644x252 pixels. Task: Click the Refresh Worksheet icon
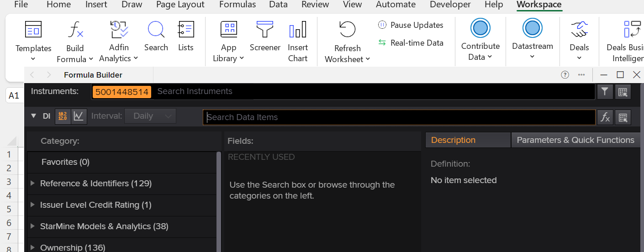pyautogui.click(x=347, y=30)
